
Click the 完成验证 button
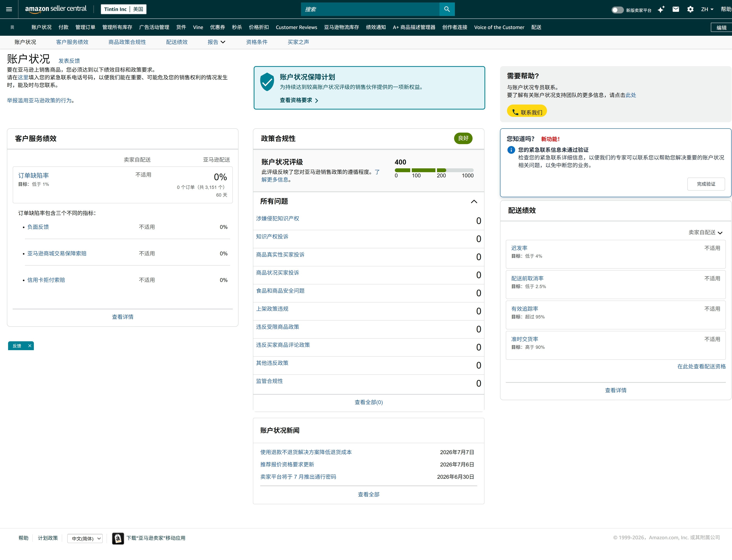(x=706, y=184)
